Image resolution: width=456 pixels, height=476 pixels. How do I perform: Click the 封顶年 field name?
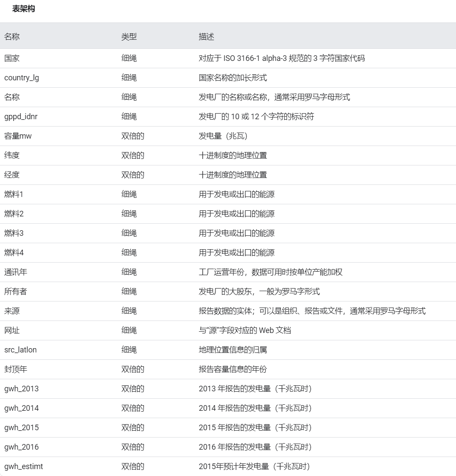pyautogui.click(x=16, y=369)
